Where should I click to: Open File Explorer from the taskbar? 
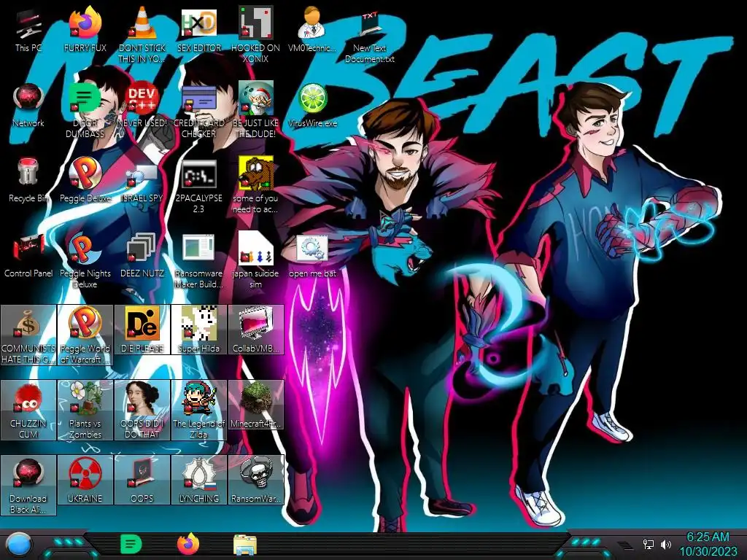tap(245, 545)
